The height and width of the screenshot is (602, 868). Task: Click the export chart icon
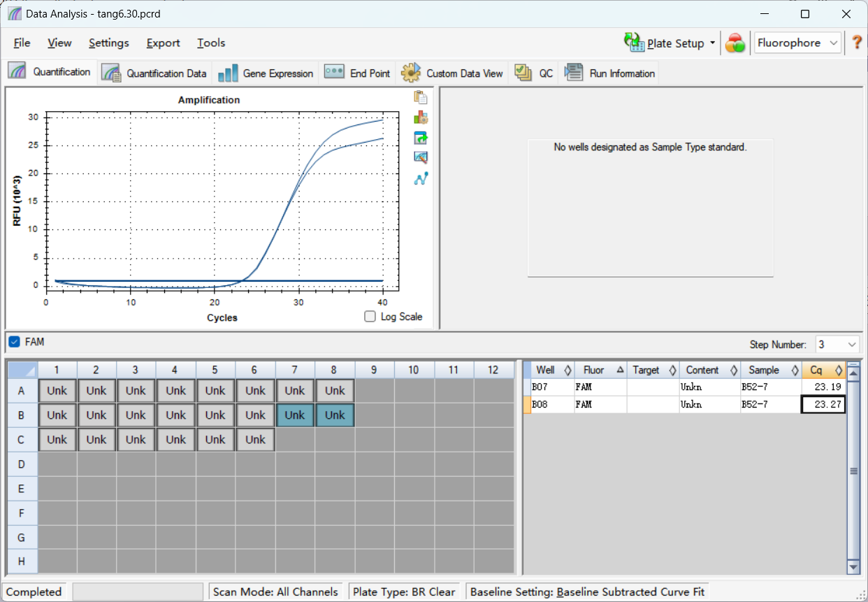pyautogui.click(x=421, y=138)
